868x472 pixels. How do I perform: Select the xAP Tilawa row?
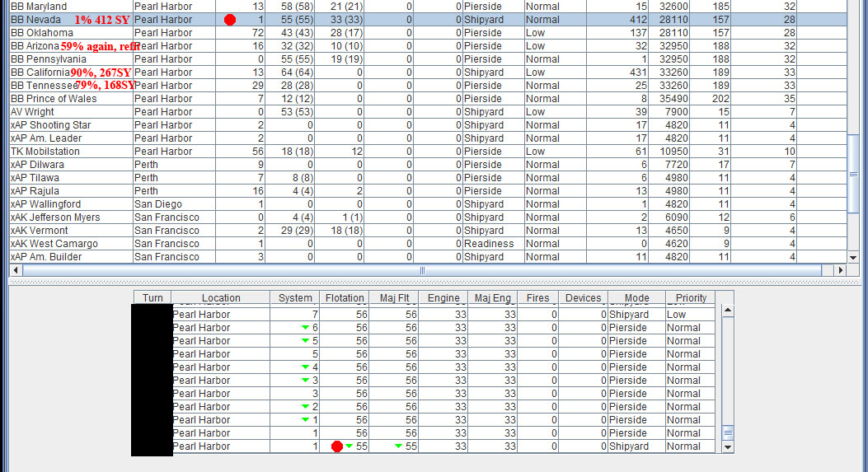coord(429,178)
